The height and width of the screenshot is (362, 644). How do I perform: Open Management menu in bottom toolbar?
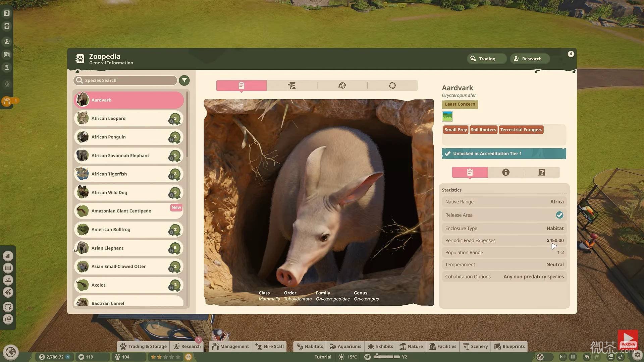point(230,346)
